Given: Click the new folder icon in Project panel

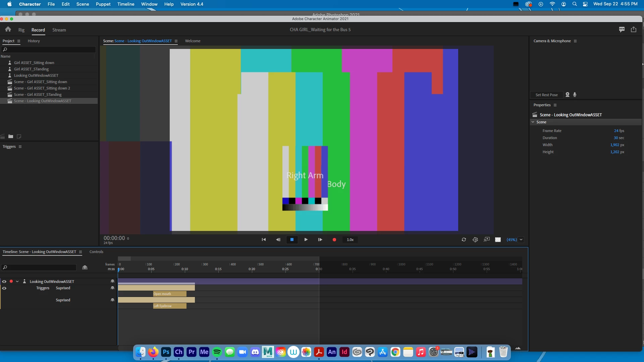Looking at the screenshot, I should pyautogui.click(x=11, y=136).
